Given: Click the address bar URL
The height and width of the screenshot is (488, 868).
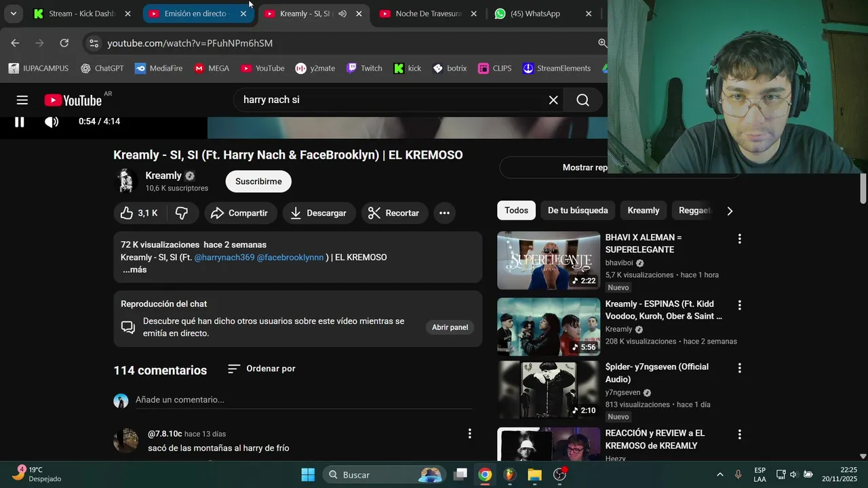Looking at the screenshot, I should (190, 43).
